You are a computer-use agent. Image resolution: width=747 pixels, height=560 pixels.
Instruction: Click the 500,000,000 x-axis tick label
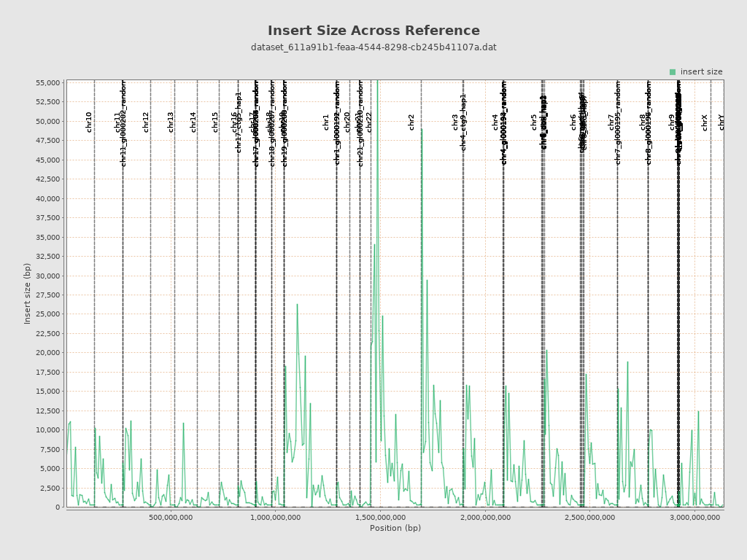(x=171, y=518)
